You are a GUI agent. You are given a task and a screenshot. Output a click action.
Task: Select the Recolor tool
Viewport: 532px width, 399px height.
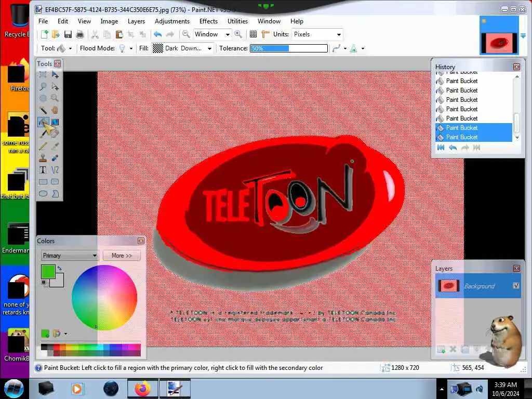55,158
